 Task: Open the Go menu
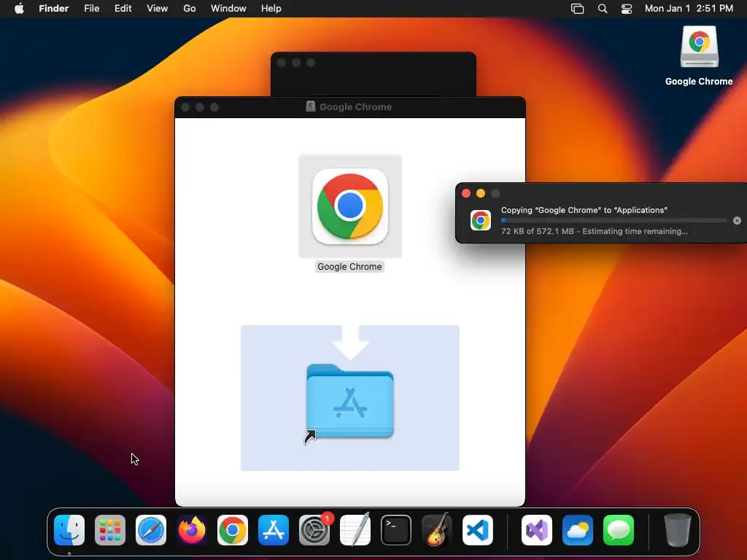pos(190,9)
